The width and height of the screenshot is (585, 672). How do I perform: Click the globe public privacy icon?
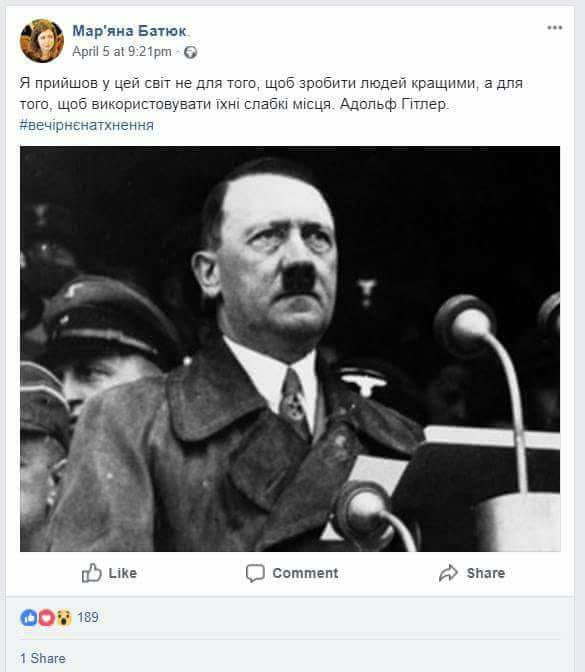[x=190, y=52]
